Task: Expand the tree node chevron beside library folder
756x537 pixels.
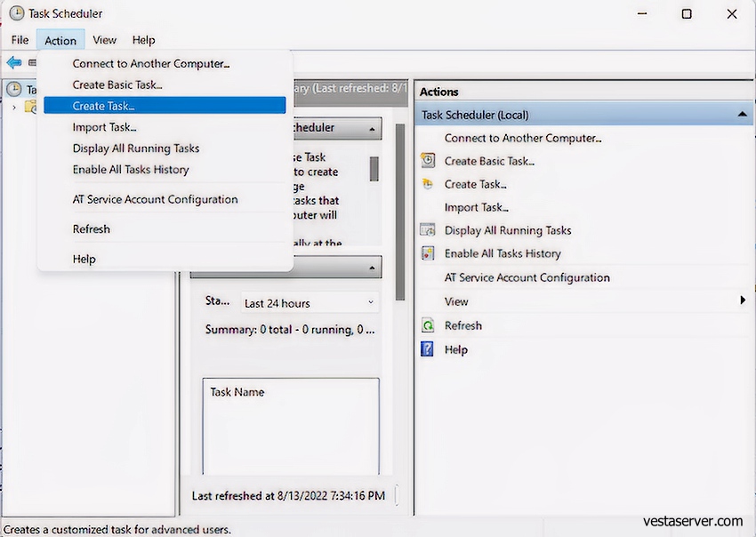Action: [14, 107]
